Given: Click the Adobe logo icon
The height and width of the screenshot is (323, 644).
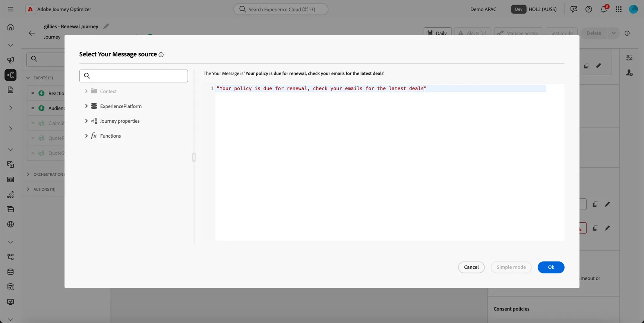Looking at the screenshot, I should (x=30, y=9).
